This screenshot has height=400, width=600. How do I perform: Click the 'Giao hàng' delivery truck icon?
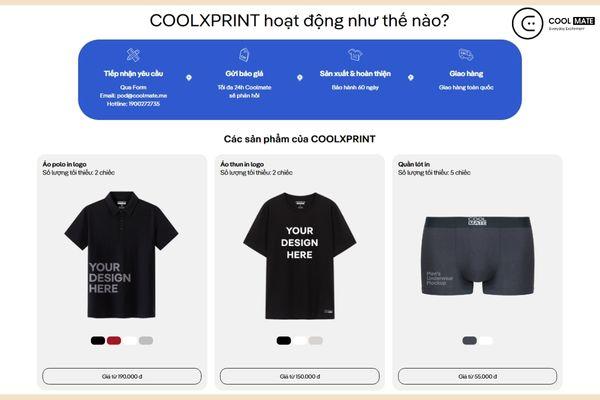click(x=466, y=55)
